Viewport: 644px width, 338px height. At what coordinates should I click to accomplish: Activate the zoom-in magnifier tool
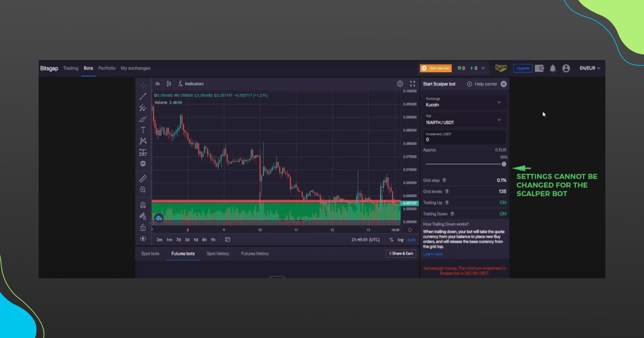coord(143,189)
